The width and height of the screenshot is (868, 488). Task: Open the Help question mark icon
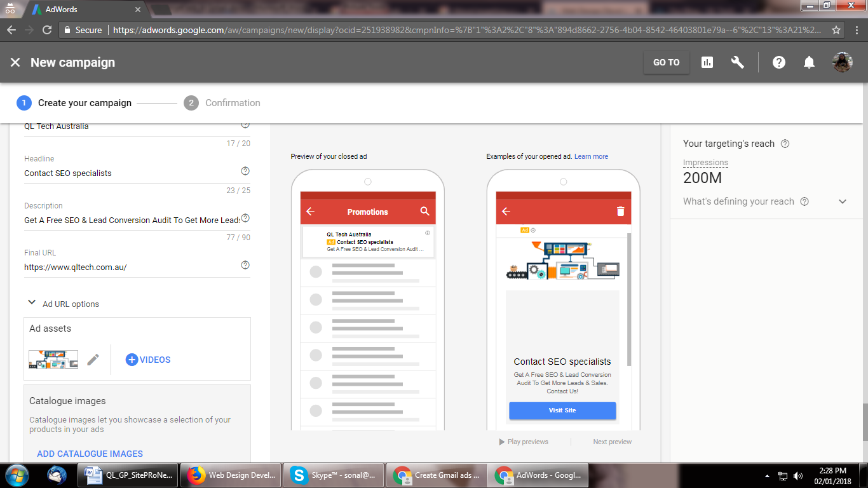point(778,62)
